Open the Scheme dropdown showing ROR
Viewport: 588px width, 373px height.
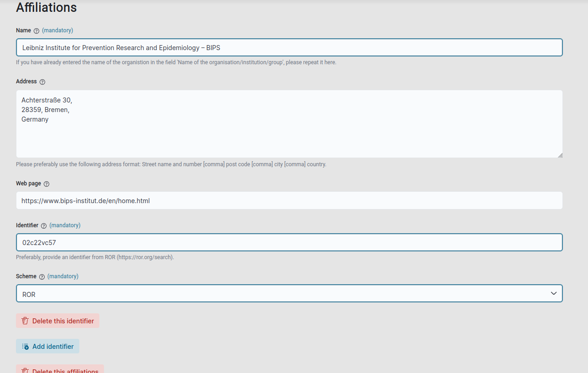[x=283, y=294]
